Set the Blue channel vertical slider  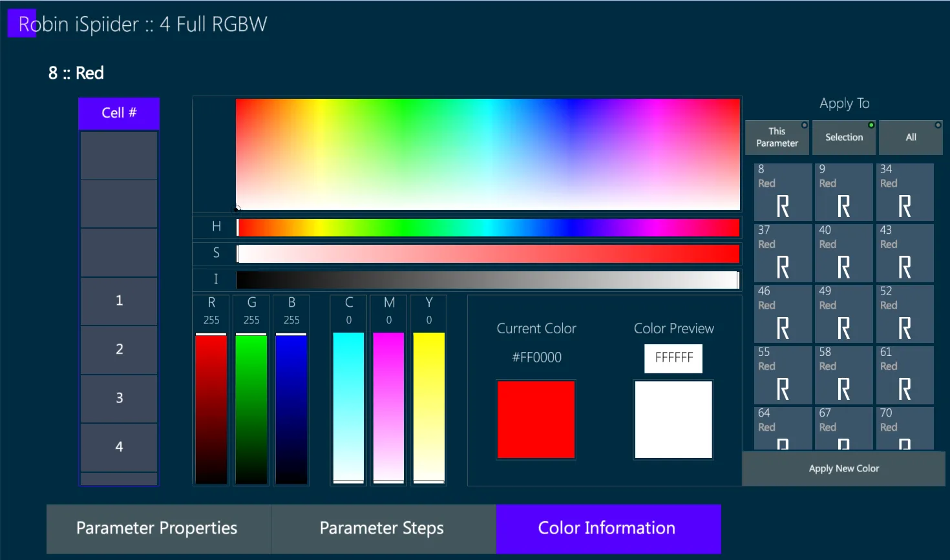point(291,408)
